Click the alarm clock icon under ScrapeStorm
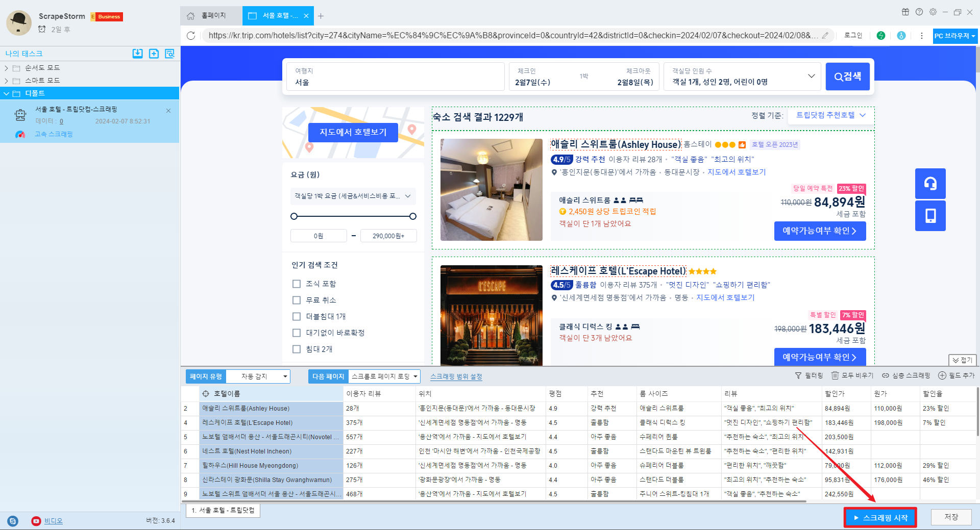The image size is (980, 530). tap(42, 29)
